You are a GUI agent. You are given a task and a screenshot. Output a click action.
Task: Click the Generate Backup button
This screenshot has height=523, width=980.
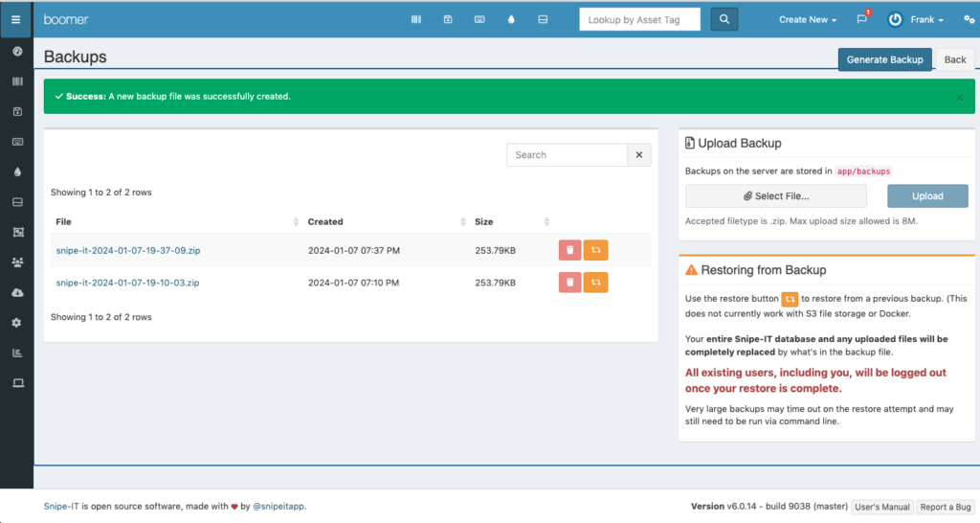(884, 59)
